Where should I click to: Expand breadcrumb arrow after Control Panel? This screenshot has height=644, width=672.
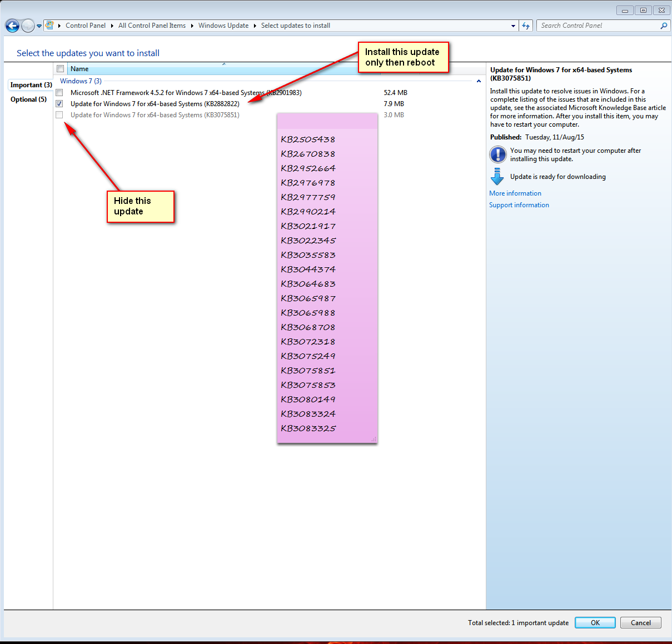pos(112,26)
